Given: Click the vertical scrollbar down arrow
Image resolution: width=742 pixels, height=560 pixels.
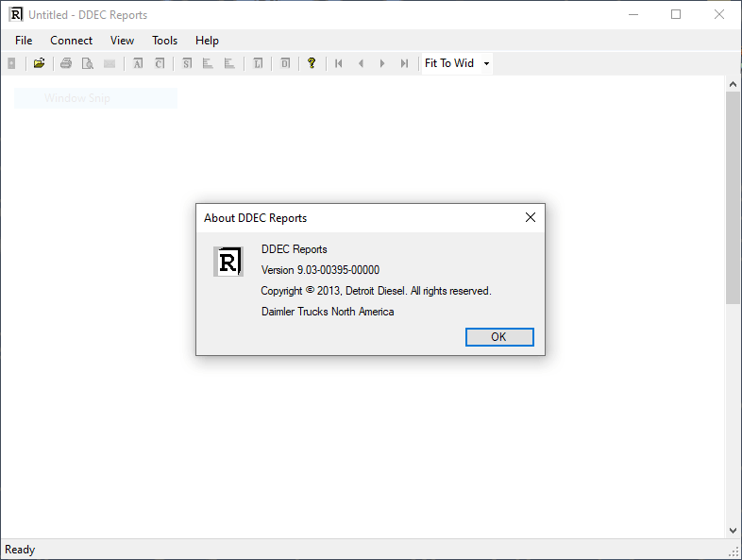Looking at the screenshot, I should [733, 530].
